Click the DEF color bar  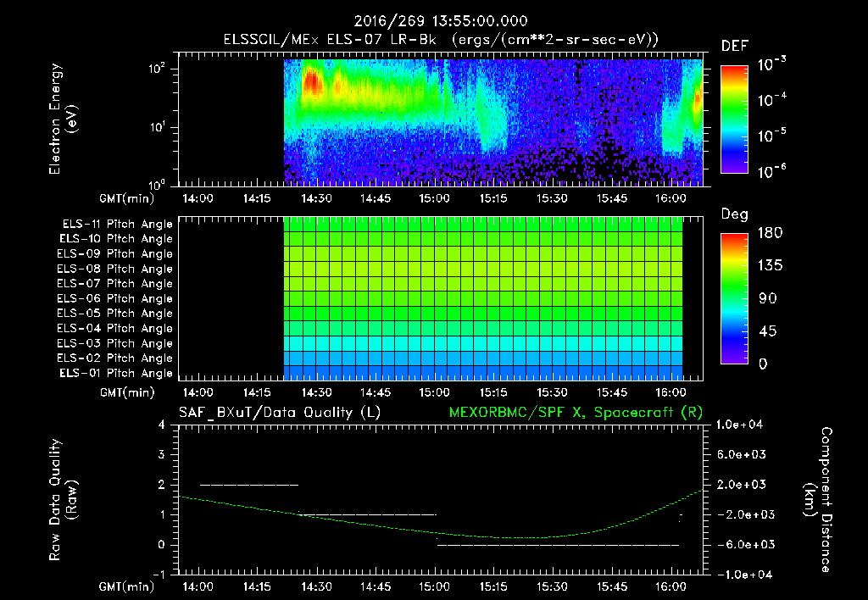pos(735,119)
